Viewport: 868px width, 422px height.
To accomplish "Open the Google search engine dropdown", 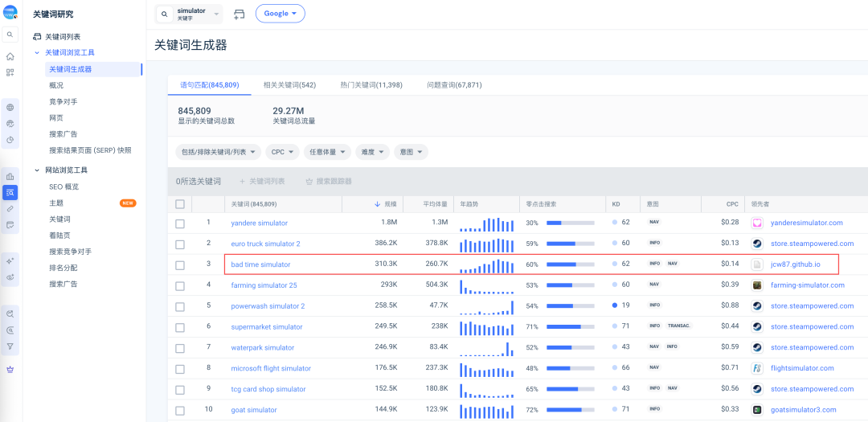I will (280, 14).
